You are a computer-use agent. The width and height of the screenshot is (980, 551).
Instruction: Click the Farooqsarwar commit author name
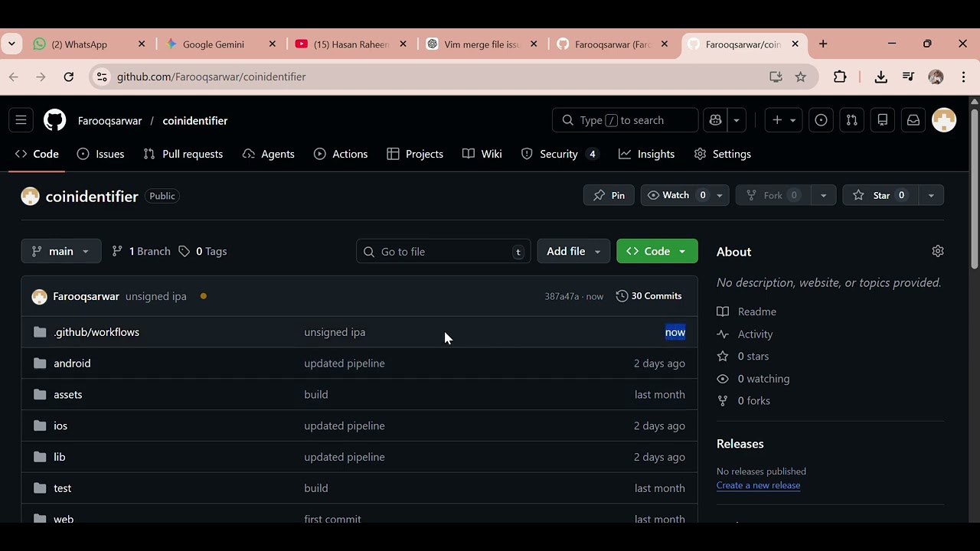[86, 296]
